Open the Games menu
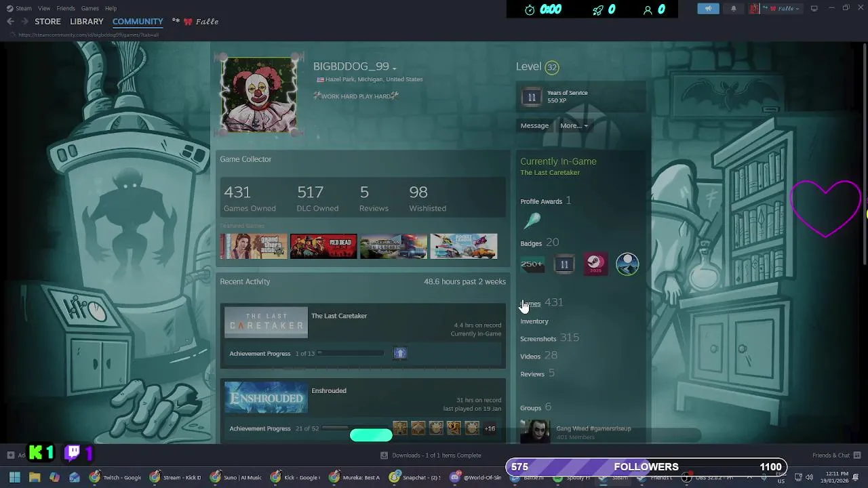Image resolution: width=868 pixels, height=488 pixels. (90, 8)
